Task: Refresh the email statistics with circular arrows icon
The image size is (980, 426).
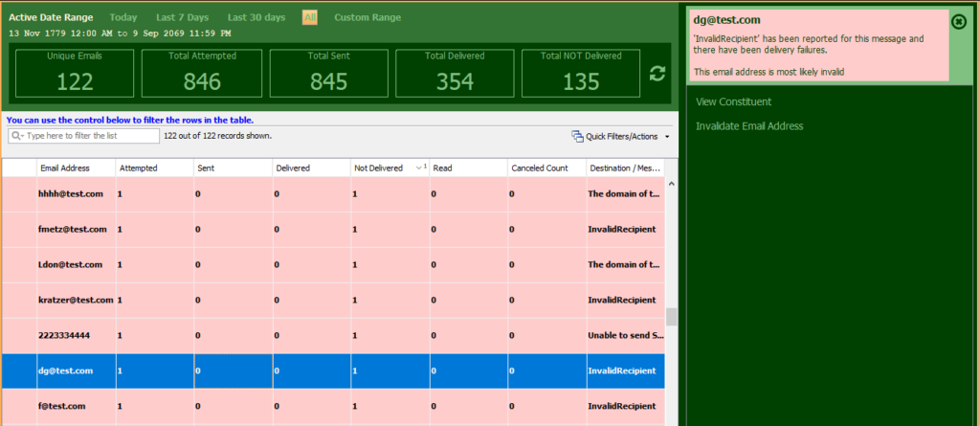Action: 657,73
